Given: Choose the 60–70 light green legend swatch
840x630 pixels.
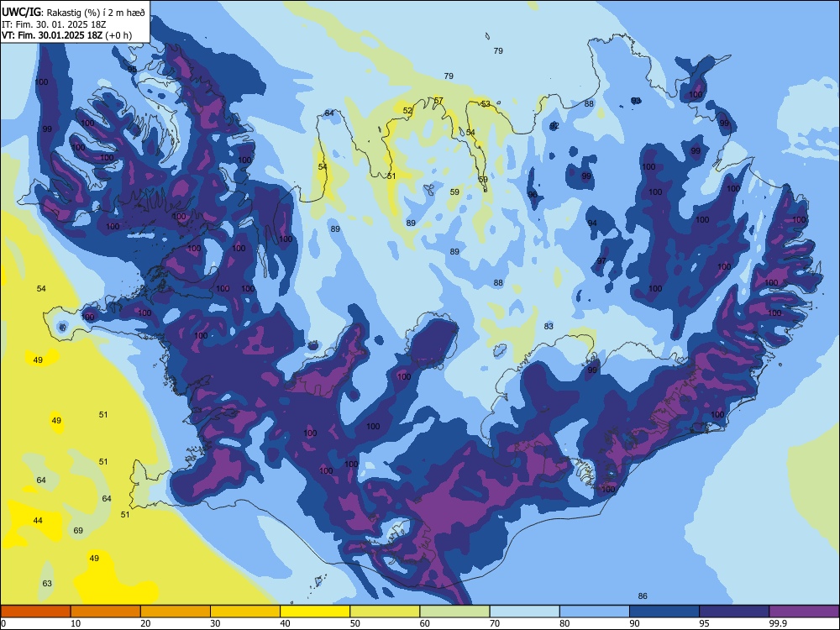Looking at the screenshot, I should [x=454, y=612].
